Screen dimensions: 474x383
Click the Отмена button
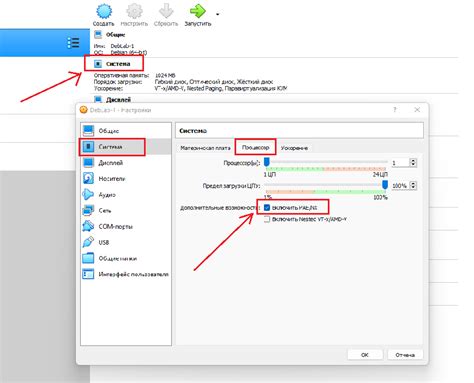click(405, 355)
